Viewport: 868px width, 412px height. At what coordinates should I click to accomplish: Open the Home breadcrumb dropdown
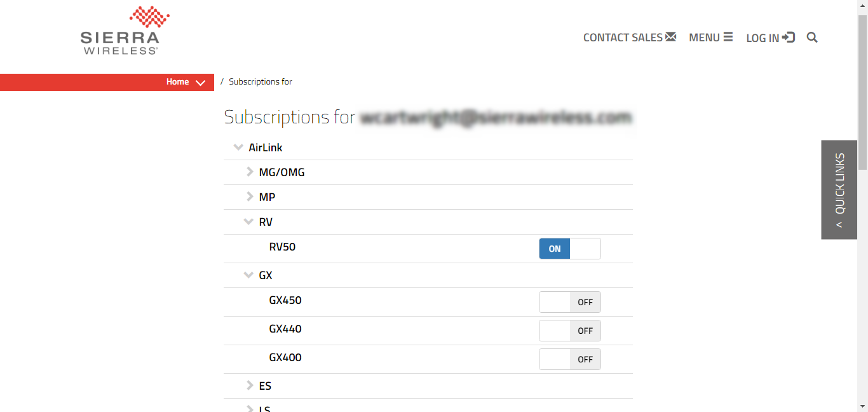pos(200,83)
